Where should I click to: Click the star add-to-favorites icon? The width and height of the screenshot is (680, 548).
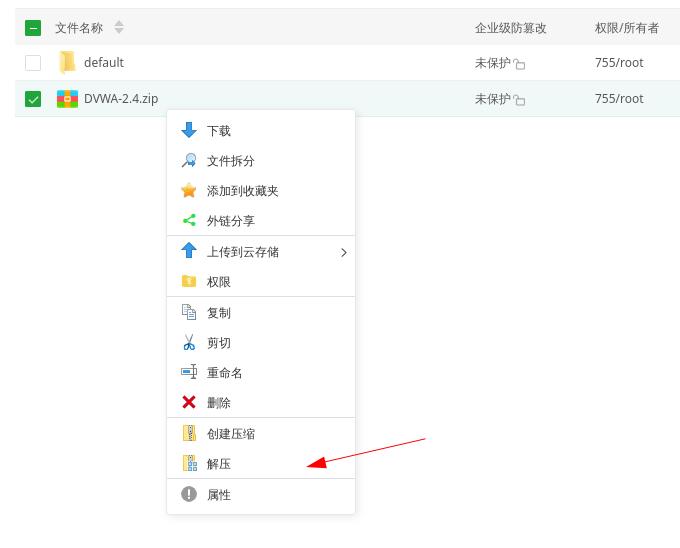coord(189,190)
